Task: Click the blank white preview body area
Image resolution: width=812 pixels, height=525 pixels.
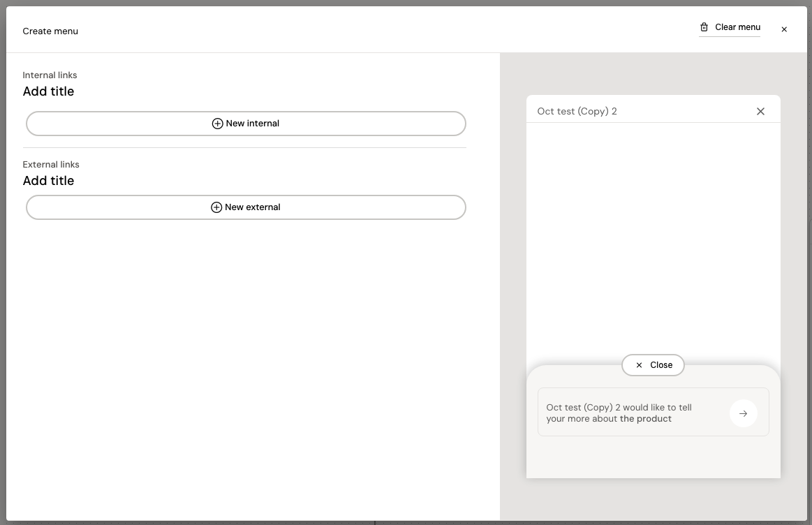Action: [x=653, y=237]
